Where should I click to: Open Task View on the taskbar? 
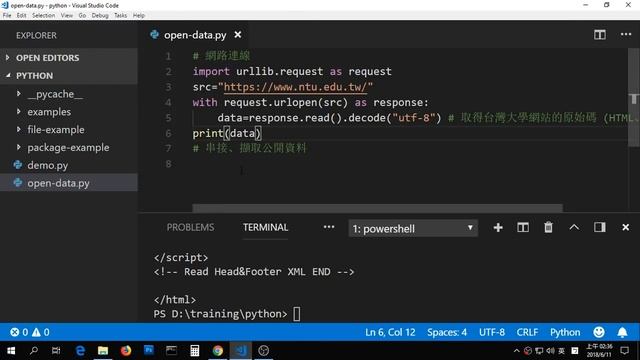pos(56,351)
